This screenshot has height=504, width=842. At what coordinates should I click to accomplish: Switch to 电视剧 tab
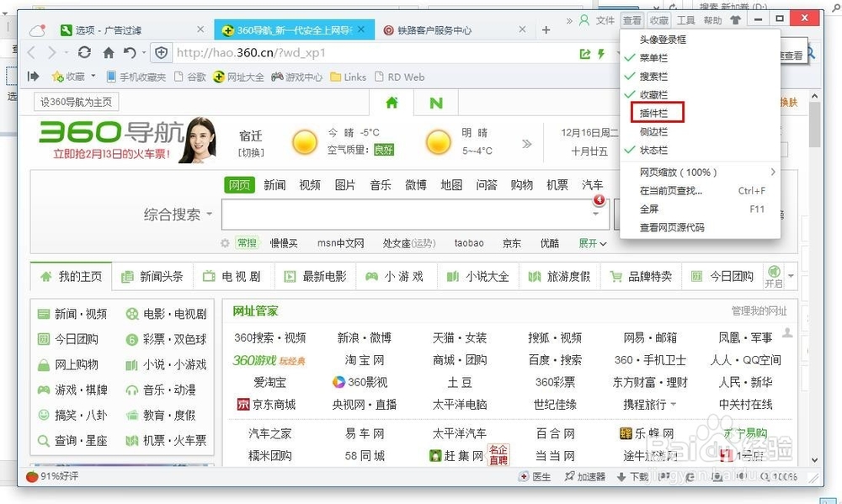(233, 277)
